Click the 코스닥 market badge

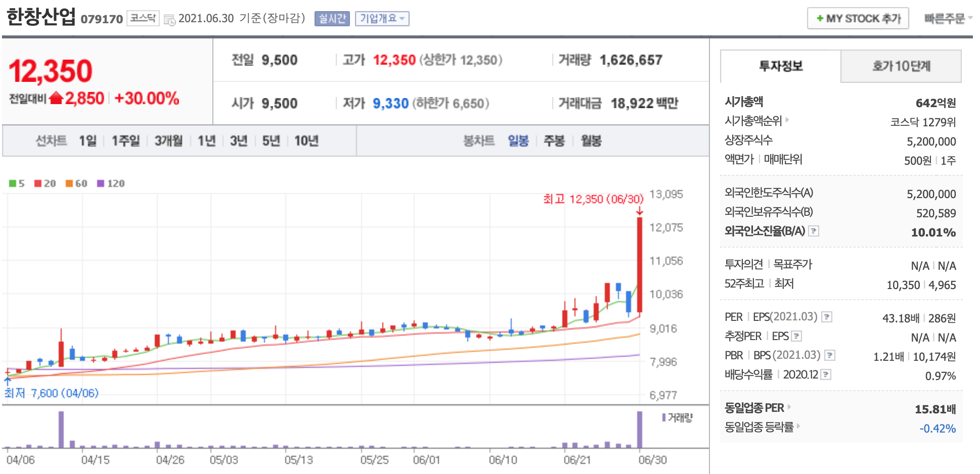[x=143, y=18]
